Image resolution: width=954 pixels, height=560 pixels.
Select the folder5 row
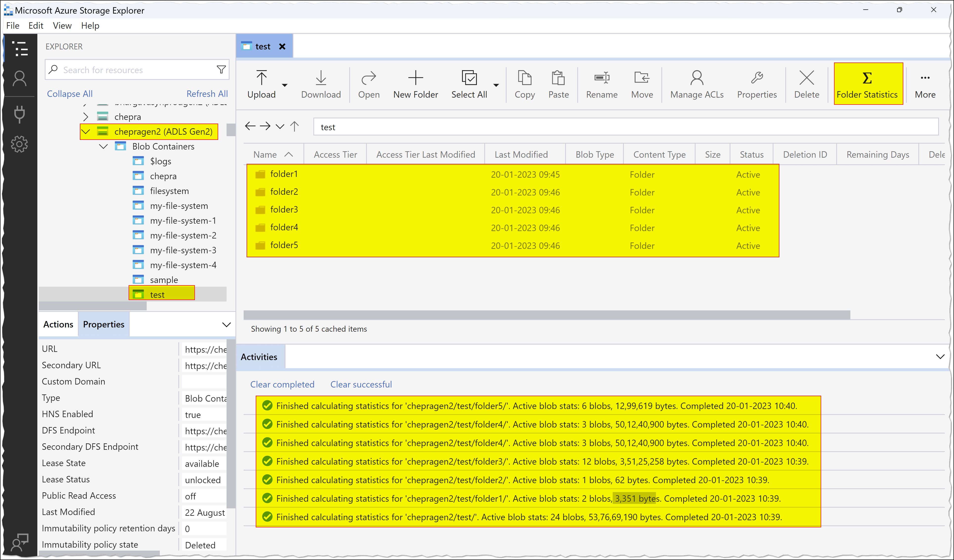tap(512, 245)
